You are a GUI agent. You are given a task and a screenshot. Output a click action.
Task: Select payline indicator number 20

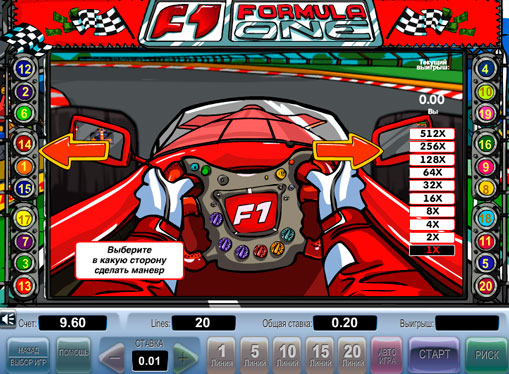coord(485,286)
